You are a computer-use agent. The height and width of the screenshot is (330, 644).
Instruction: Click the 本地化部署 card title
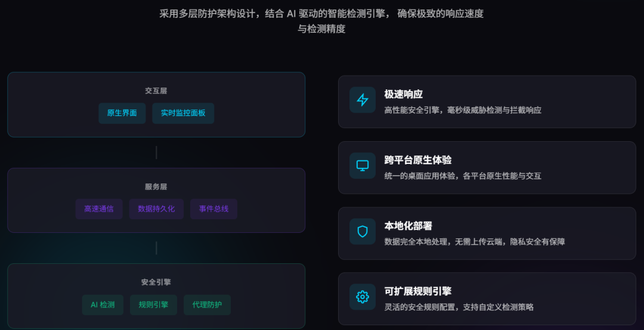pyautogui.click(x=408, y=226)
